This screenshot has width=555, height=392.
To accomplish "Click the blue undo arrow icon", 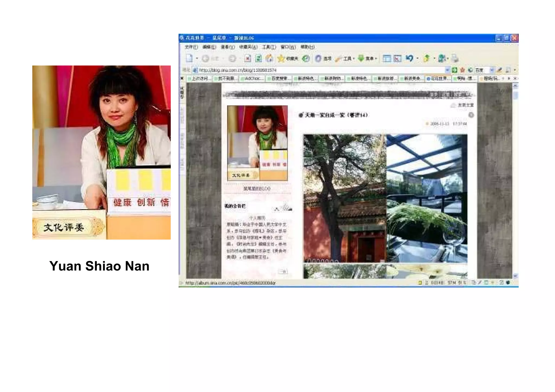I will point(409,58).
